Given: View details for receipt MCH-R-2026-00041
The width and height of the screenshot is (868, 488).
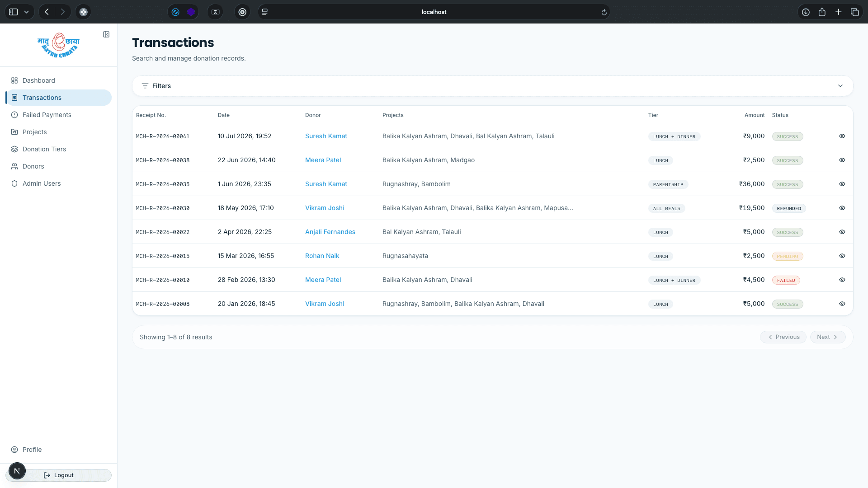Looking at the screenshot, I should pos(842,136).
